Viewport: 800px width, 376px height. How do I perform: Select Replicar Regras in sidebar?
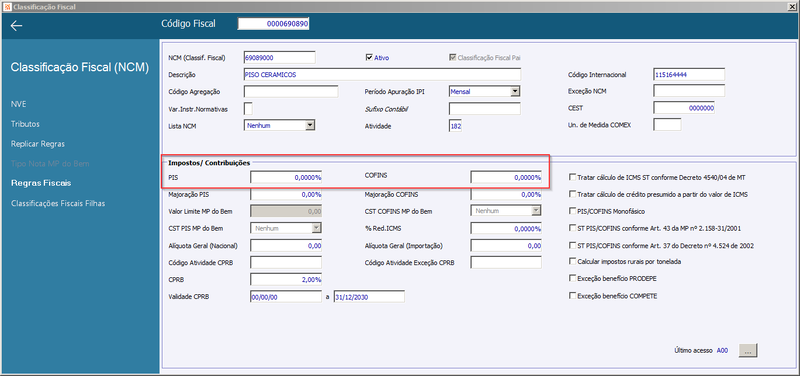(38, 144)
